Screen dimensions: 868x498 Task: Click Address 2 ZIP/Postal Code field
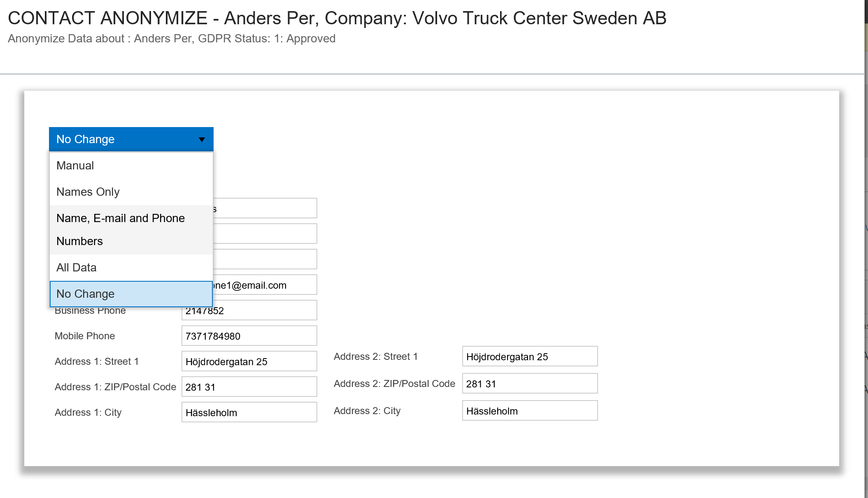coord(529,384)
